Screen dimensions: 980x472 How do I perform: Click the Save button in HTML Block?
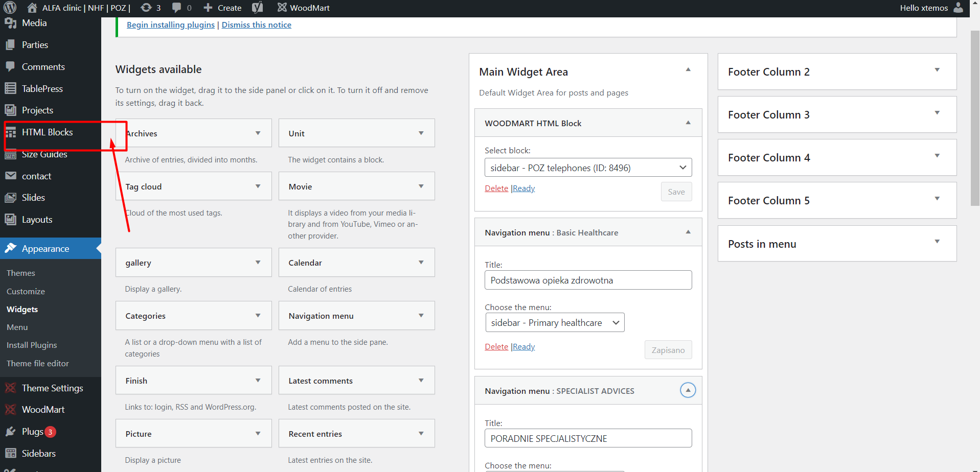(x=676, y=192)
